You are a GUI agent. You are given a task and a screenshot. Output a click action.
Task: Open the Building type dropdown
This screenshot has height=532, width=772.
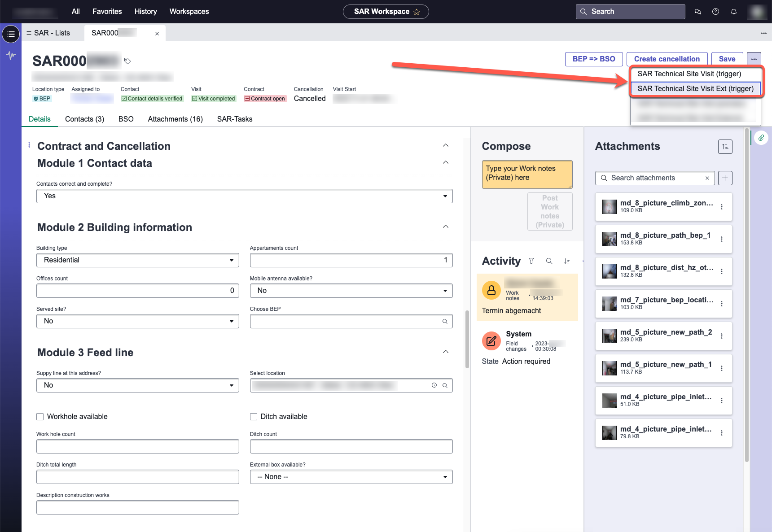pos(137,260)
